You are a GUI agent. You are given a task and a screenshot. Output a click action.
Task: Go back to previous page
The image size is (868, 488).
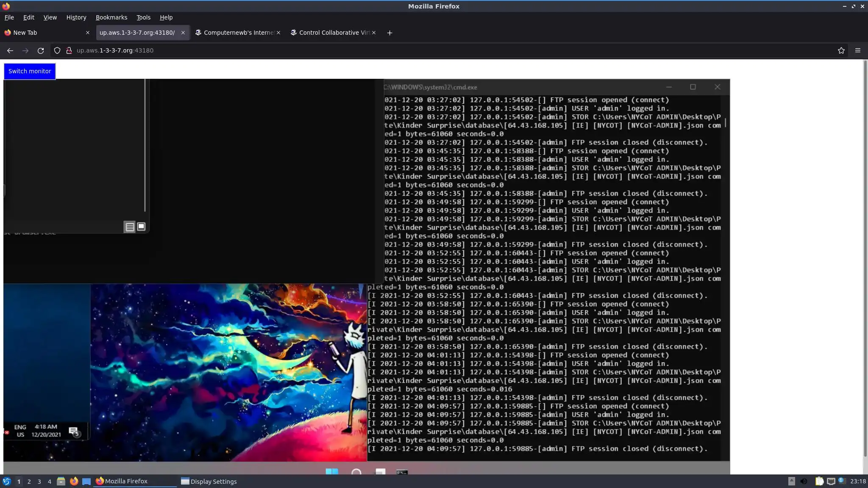[x=10, y=50]
